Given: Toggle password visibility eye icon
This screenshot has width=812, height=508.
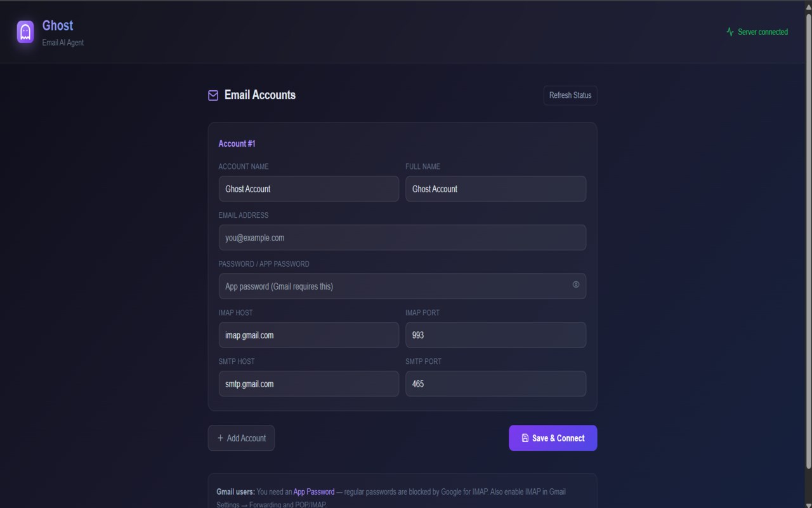Looking at the screenshot, I should click(576, 284).
